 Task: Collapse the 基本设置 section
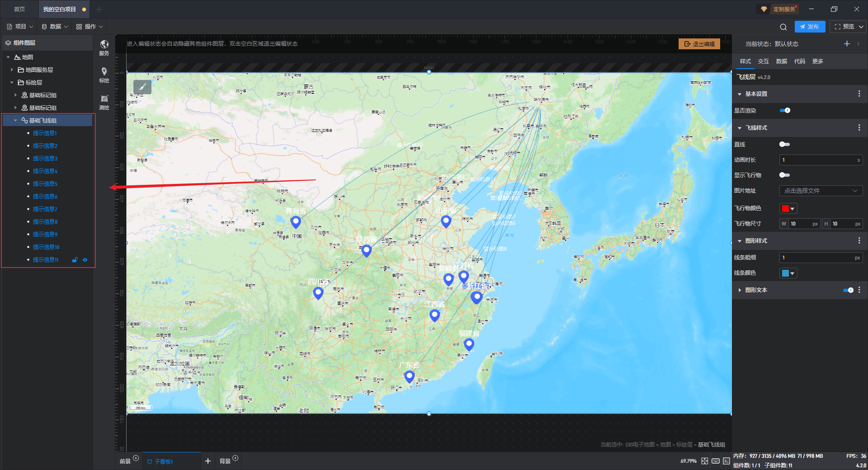tap(740, 94)
